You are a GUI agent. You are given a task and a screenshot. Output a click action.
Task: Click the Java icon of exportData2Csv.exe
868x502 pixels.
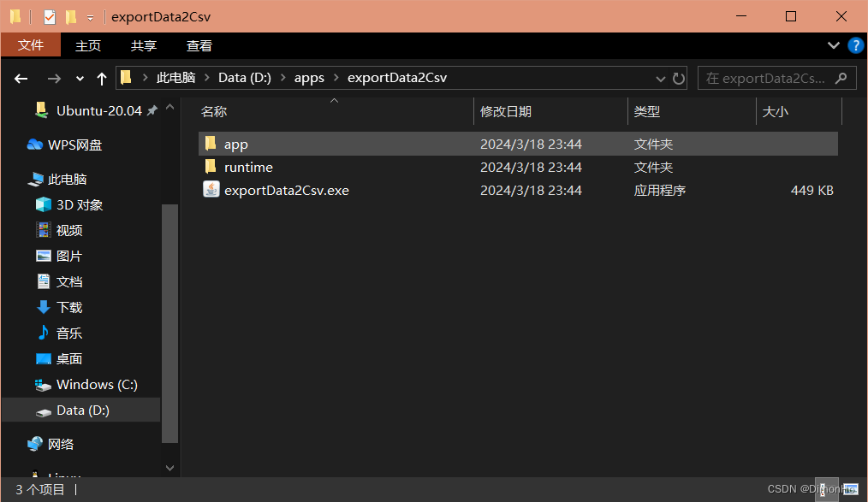pos(211,190)
